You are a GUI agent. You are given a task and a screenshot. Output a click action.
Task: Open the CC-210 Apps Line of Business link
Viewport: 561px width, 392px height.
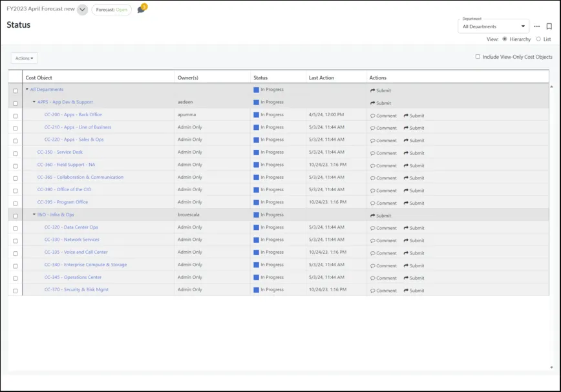coord(78,127)
